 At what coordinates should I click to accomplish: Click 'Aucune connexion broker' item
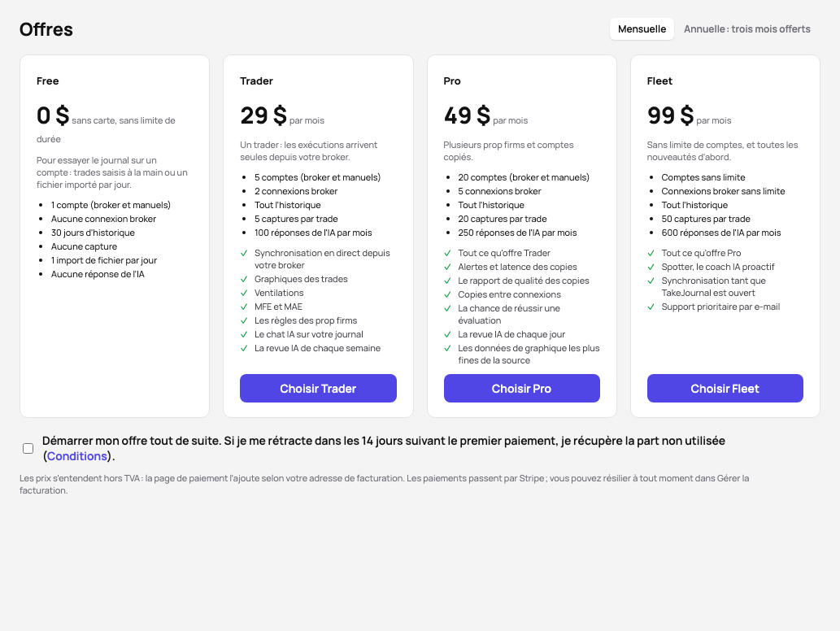(x=103, y=219)
